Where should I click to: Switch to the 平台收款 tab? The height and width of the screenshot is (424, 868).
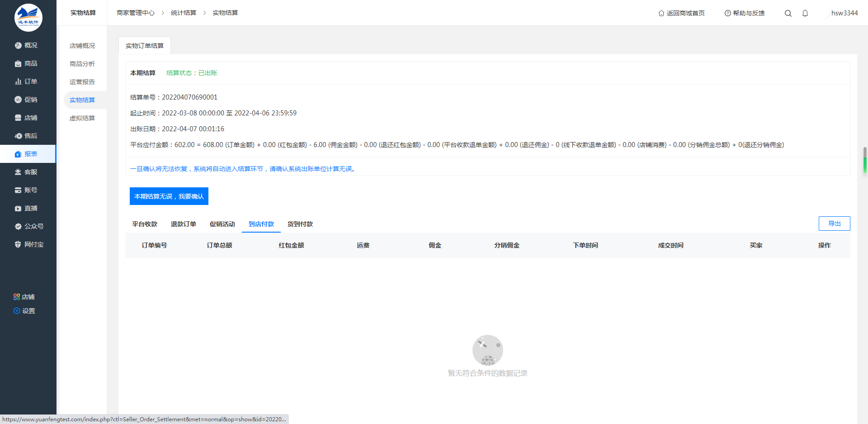(145, 224)
